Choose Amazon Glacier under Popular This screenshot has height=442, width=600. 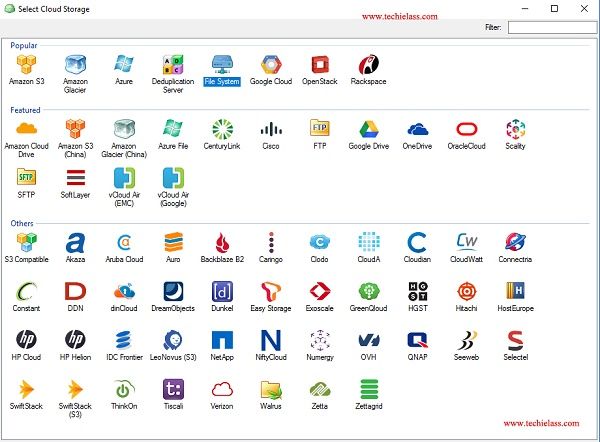pos(75,64)
